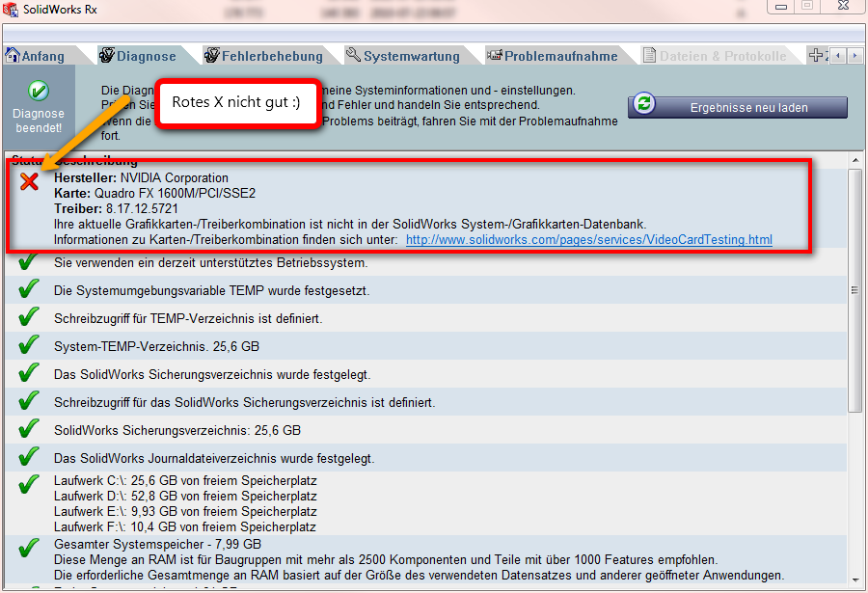This screenshot has width=868, height=593.
Task: Select Gesamter Systemspeicher - 7,99 GB text
Action: [158, 544]
